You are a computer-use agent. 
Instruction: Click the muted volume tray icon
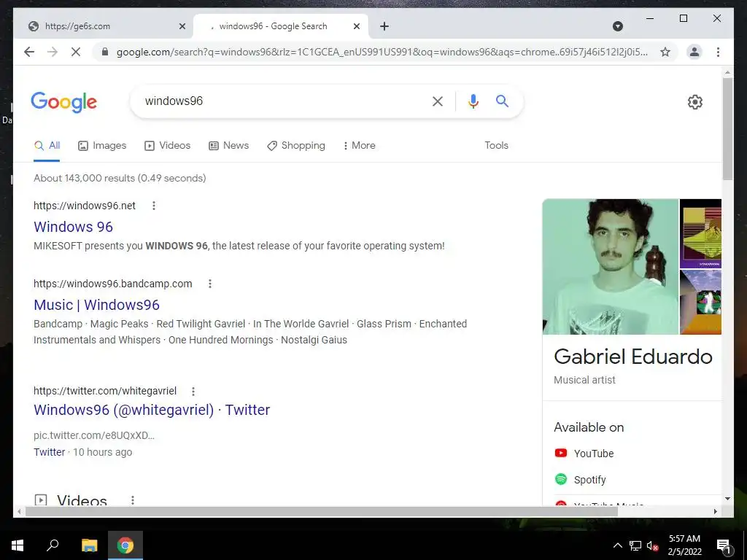pyautogui.click(x=653, y=545)
